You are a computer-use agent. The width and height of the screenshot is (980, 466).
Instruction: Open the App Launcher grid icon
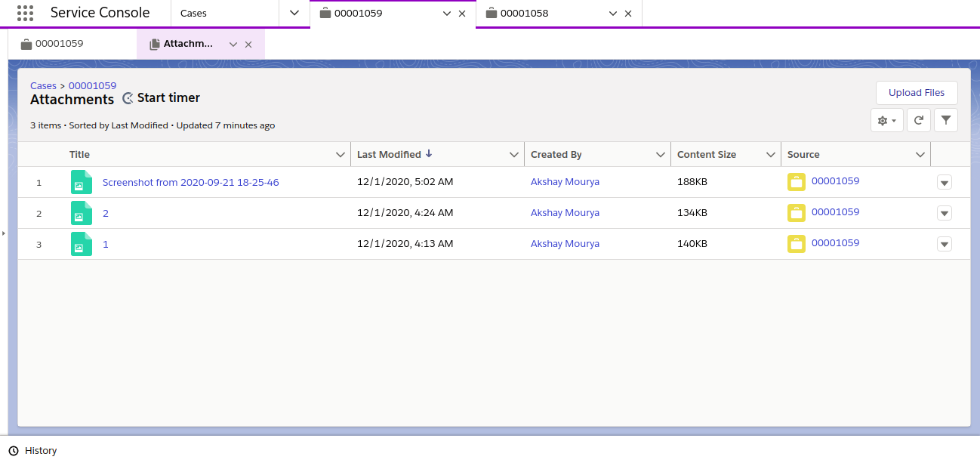[x=25, y=13]
